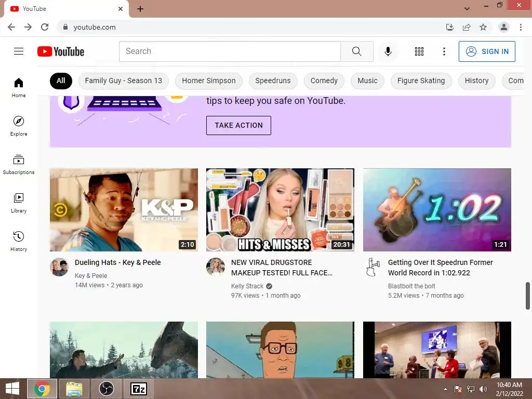Play the 1:02 speedrun thumbnail
This screenshot has width=532, height=399.
[437, 210]
